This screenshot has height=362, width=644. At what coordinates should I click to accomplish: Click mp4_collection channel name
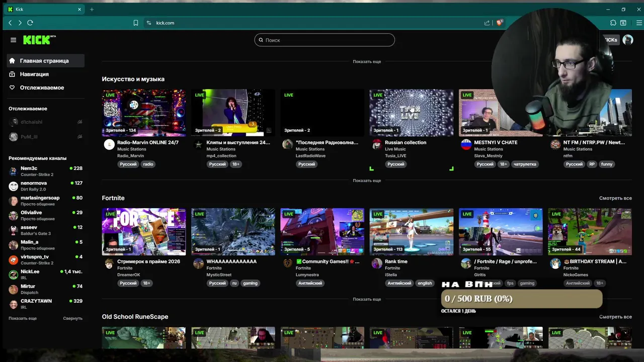(x=221, y=156)
